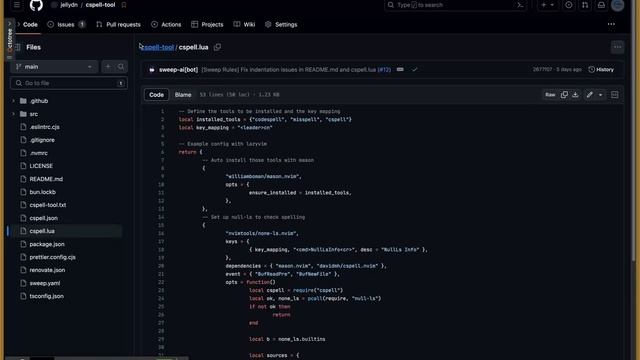Image resolution: width=640 pixels, height=360 pixels.
Task: Expand the Octotree sidebar tab
Action: click(x=9, y=40)
